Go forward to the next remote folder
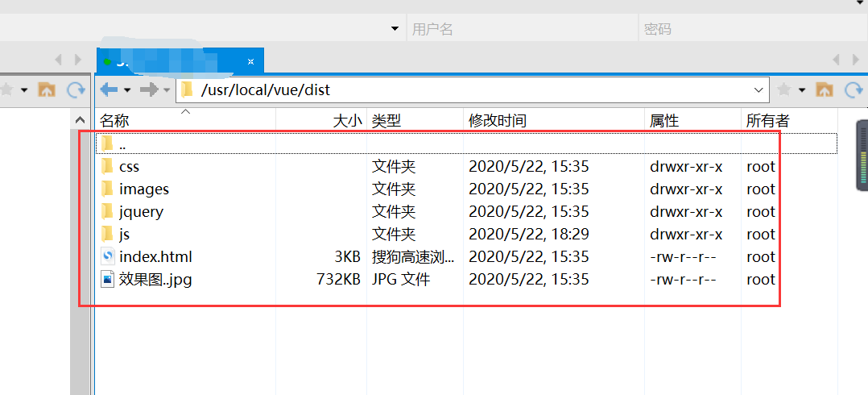Image resolution: width=868 pixels, height=395 pixels. pyautogui.click(x=148, y=89)
